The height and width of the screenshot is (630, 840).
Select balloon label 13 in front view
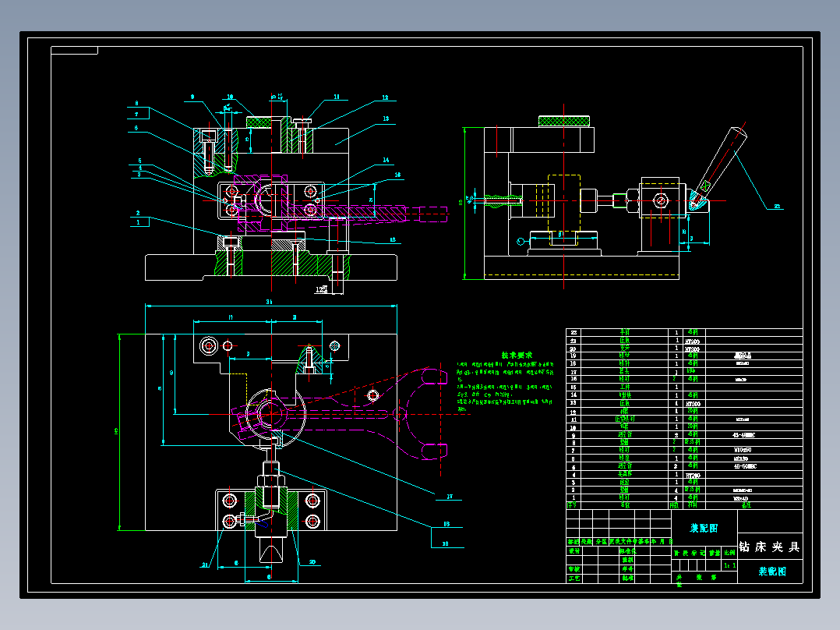[x=386, y=119]
